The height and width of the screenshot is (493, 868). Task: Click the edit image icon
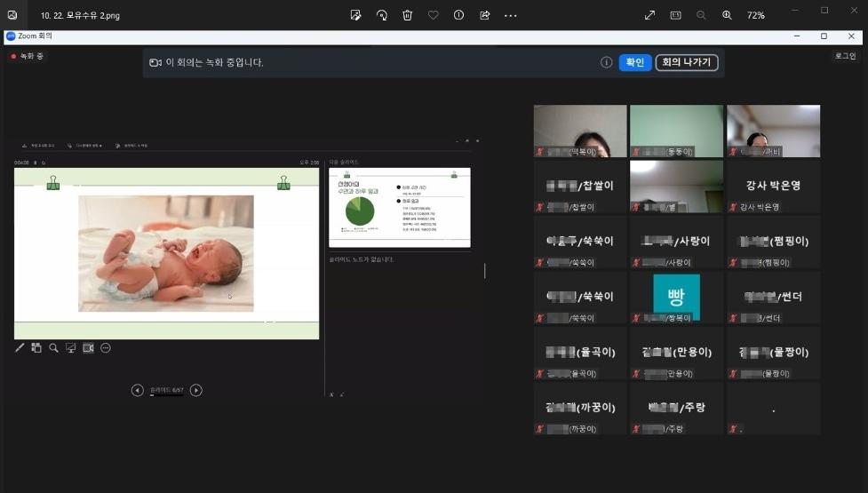[356, 15]
